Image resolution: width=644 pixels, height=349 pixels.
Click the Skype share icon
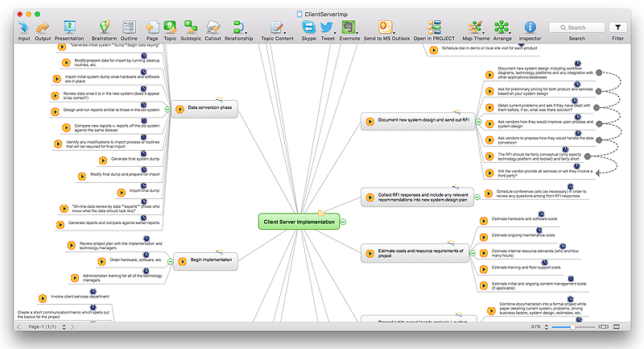308,27
